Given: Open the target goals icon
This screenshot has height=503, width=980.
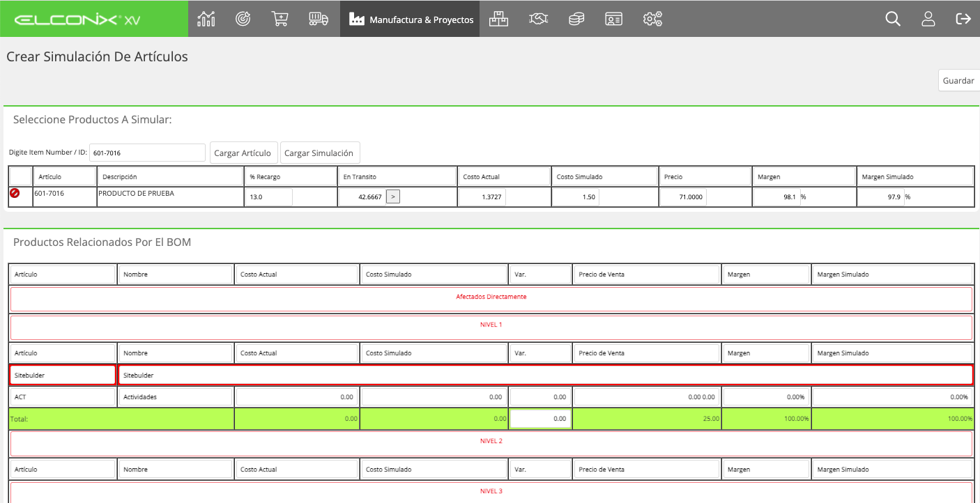Looking at the screenshot, I should (x=243, y=19).
